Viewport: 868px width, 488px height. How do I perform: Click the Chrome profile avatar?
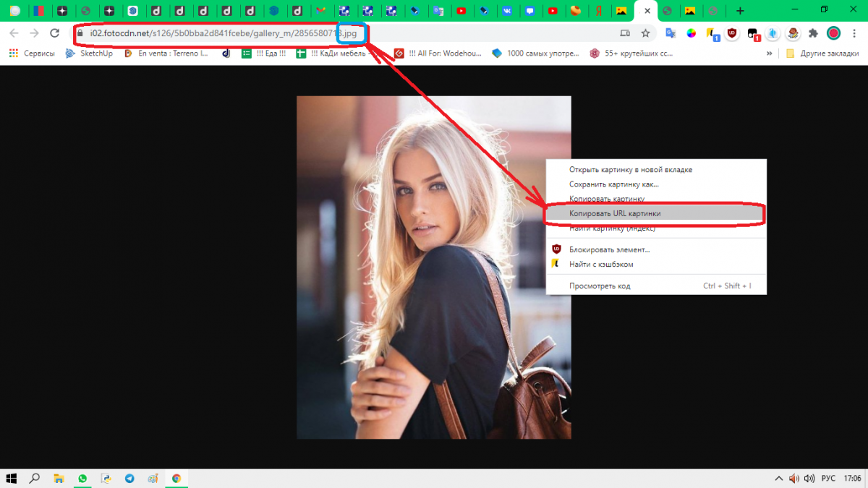tap(833, 33)
